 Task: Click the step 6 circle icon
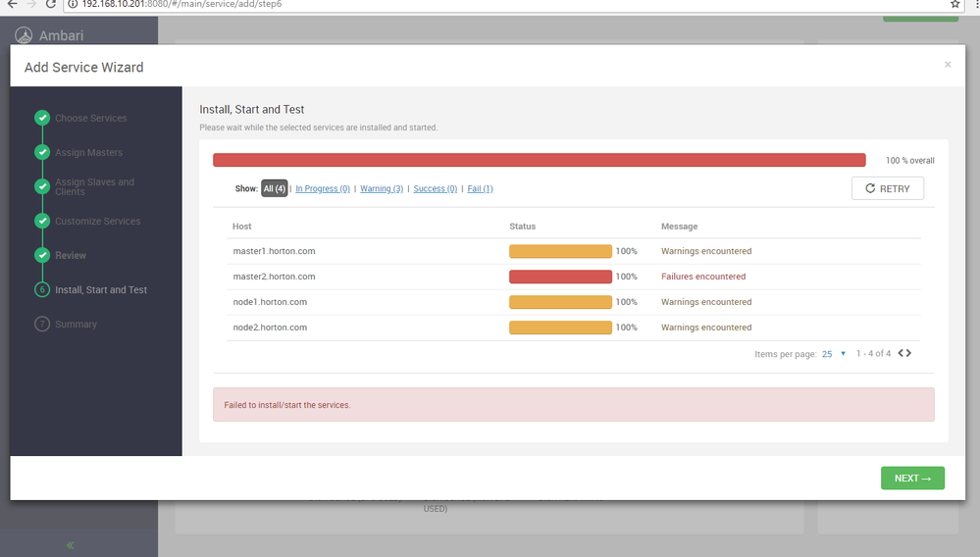42,289
